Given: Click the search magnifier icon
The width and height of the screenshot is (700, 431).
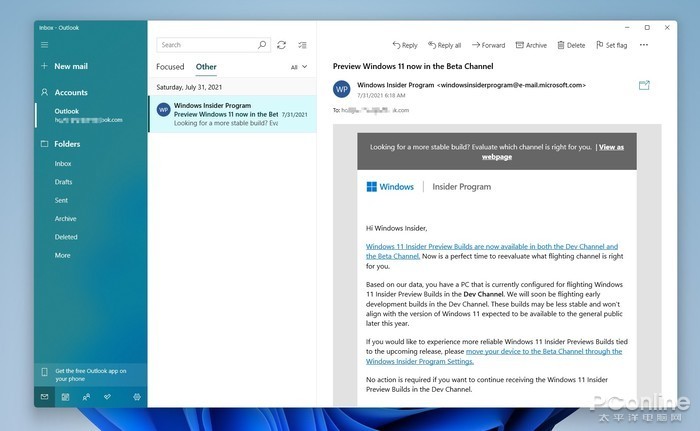Looking at the screenshot, I should pos(262,45).
